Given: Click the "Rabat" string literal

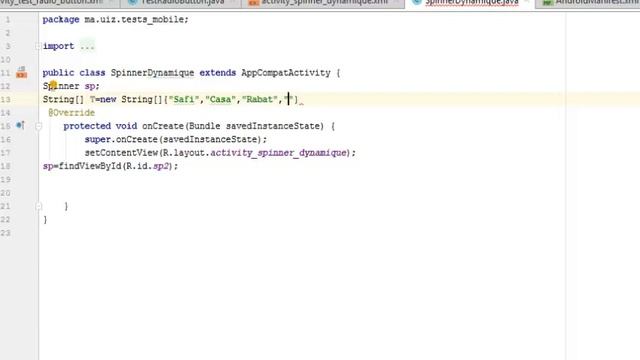Looking at the screenshot, I should pyautogui.click(x=260, y=100).
